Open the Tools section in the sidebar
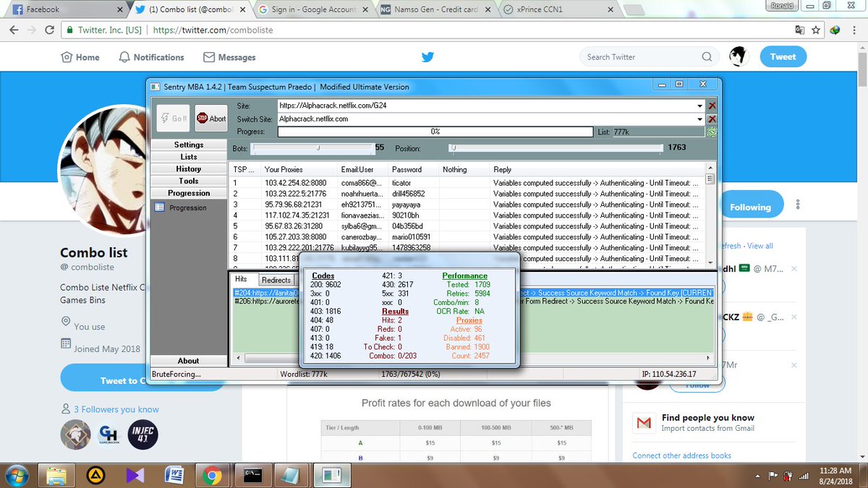 189,181
